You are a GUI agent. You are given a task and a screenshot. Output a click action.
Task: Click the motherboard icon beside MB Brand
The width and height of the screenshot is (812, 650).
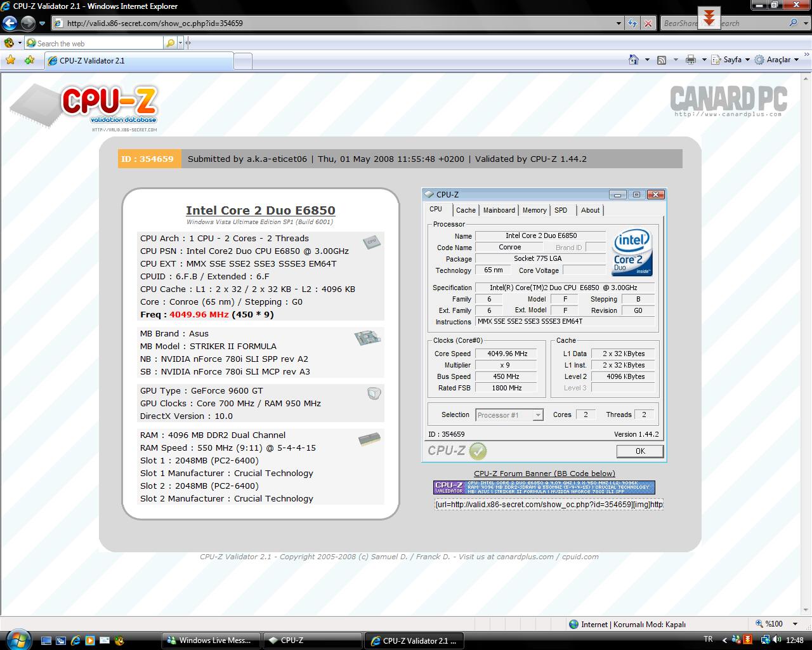click(x=367, y=337)
